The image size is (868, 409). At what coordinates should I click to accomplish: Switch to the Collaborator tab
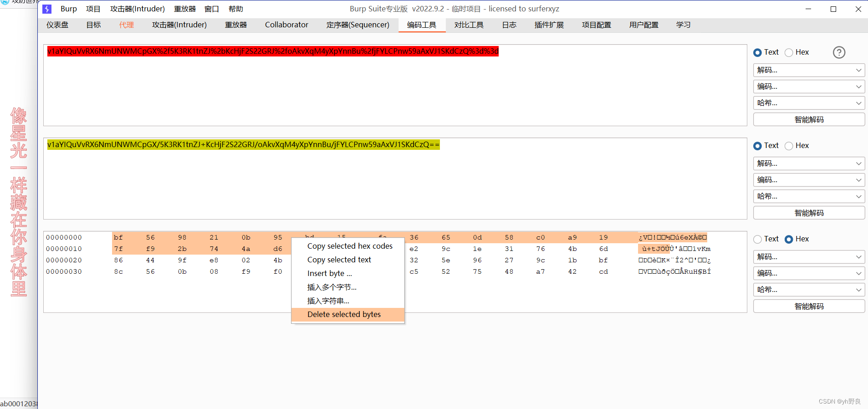pos(287,25)
